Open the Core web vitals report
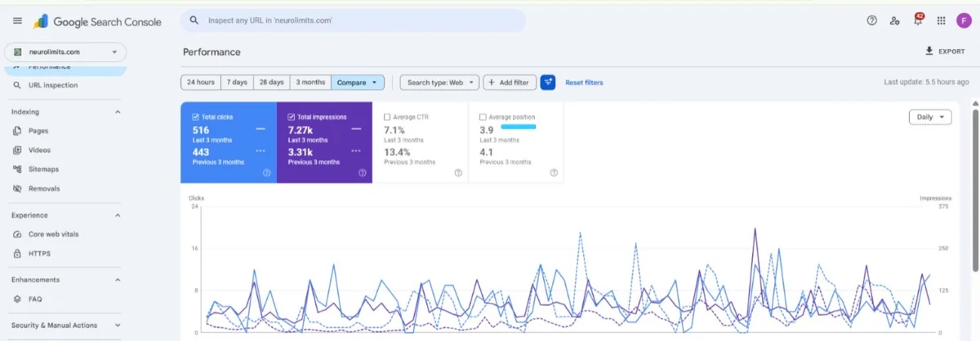This screenshot has height=341, width=980. (54, 234)
